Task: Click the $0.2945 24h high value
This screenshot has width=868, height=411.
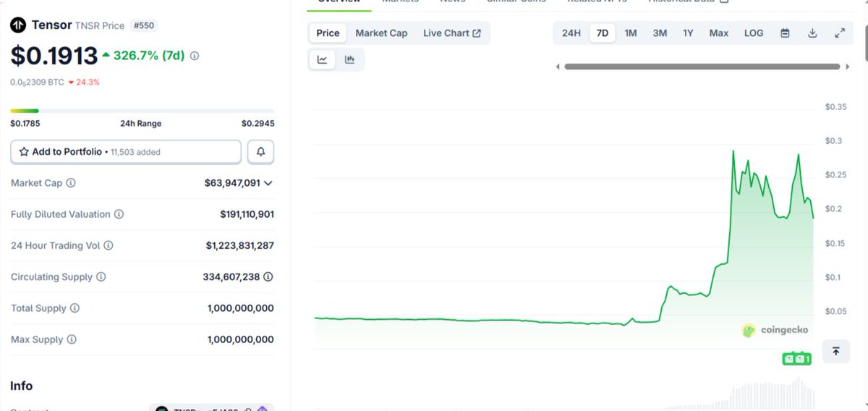Action: pyautogui.click(x=258, y=124)
